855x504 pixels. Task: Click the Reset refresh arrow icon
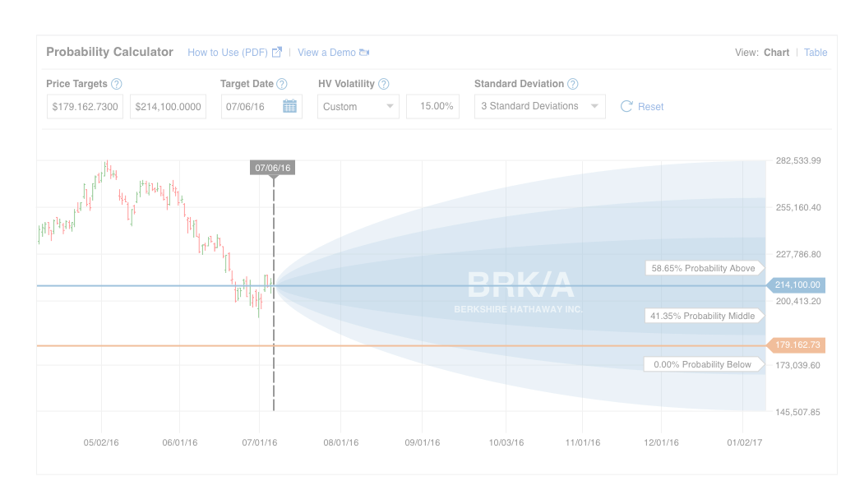coord(626,106)
